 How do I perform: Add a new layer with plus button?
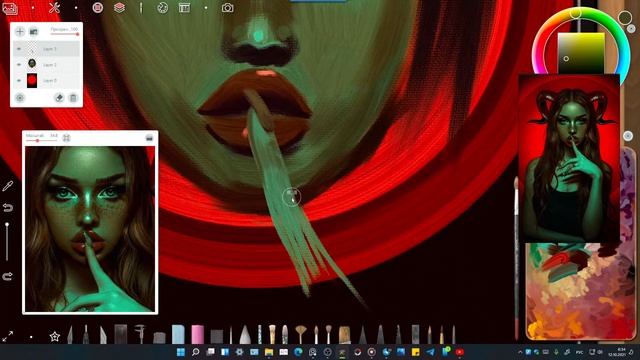pos(20,31)
